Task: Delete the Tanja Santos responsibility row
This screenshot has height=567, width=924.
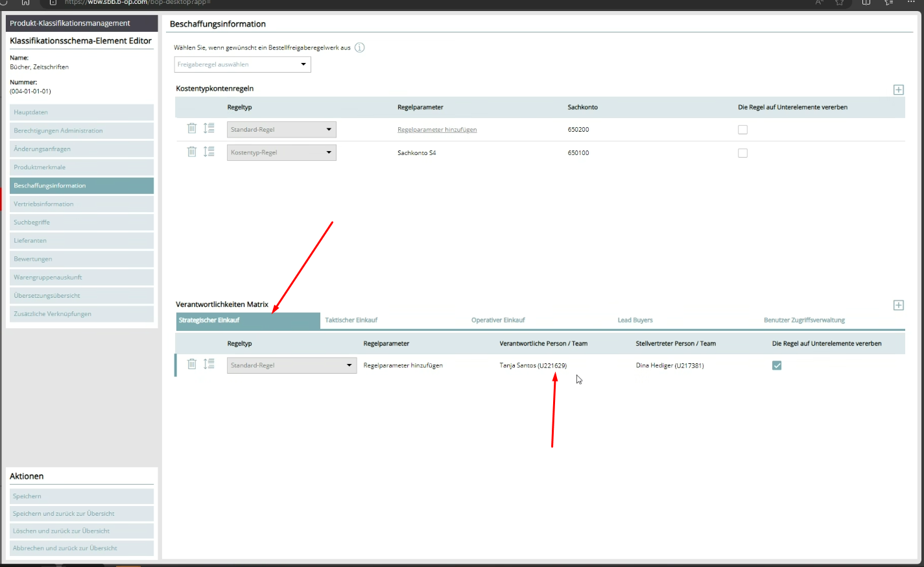Action: click(x=192, y=365)
